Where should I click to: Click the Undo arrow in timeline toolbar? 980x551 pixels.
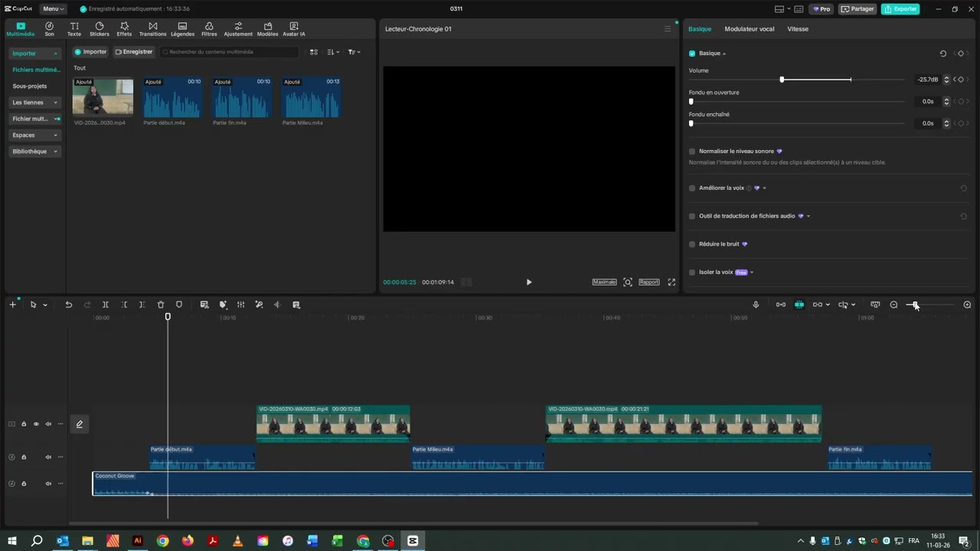68,305
